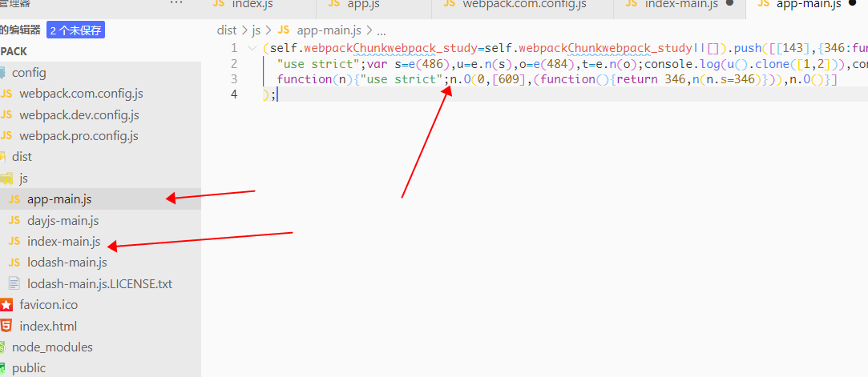The width and height of the screenshot is (868, 377).
Task: Open lodash-main.js.LICENSE.txt in the file tree
Action: click(x=100, y=283)
